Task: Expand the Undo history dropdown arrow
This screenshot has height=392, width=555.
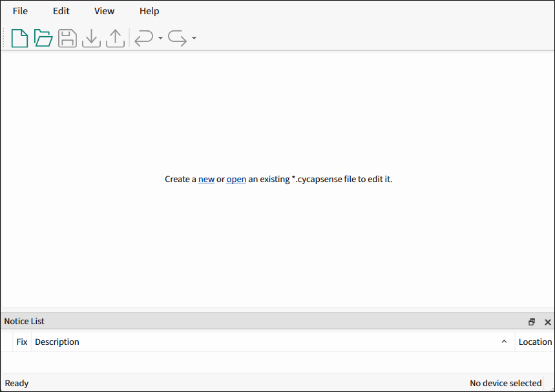Action: click(160, 39)
